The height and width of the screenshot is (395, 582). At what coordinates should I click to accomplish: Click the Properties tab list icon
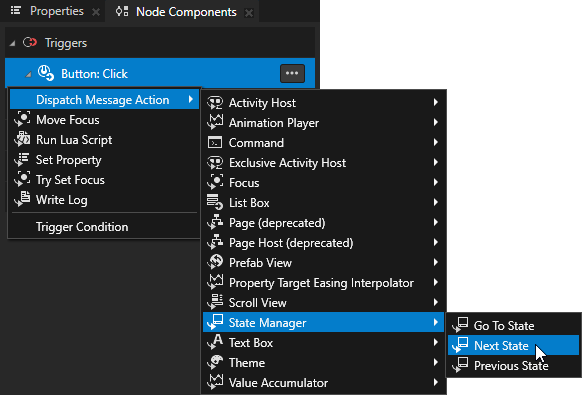16,11
